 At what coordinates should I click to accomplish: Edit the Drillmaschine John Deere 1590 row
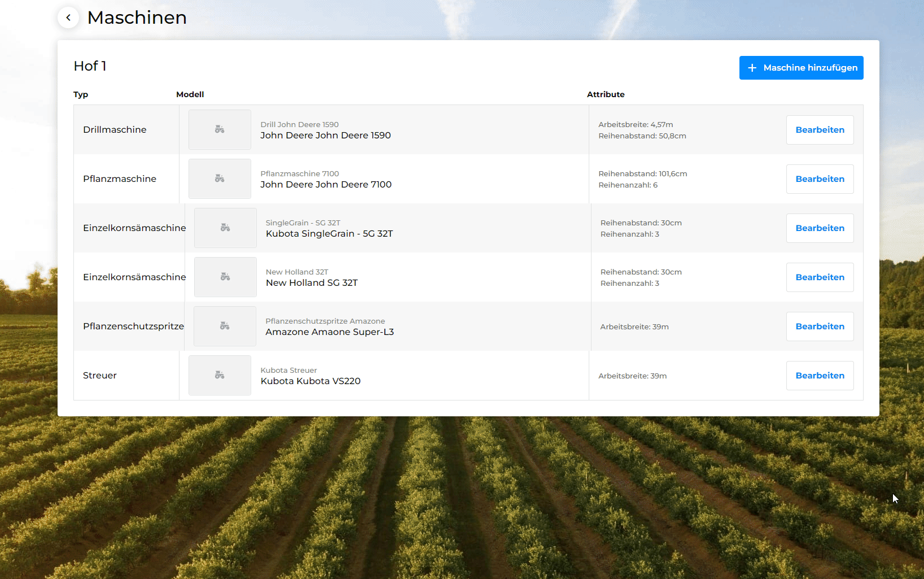820,130
